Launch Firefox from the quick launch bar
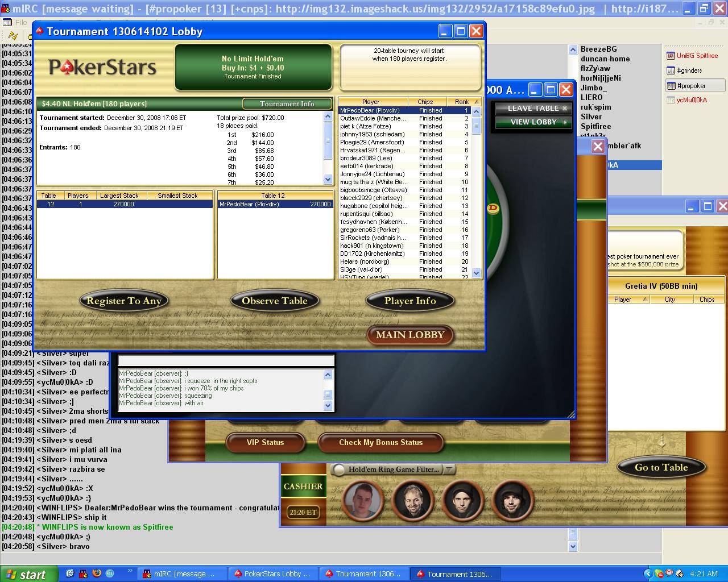Screen dimensions: 728x582 pos(96,573)
